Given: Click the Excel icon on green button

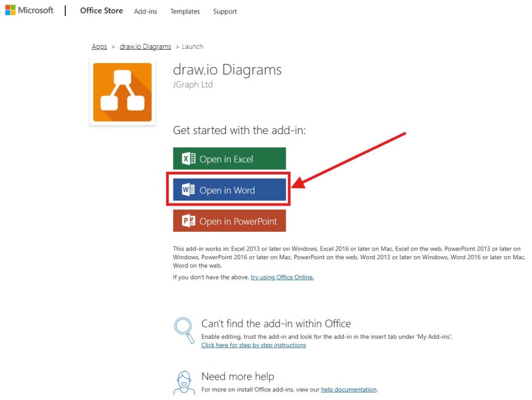Looking at the screenshot, I should [x=188, y=159].
